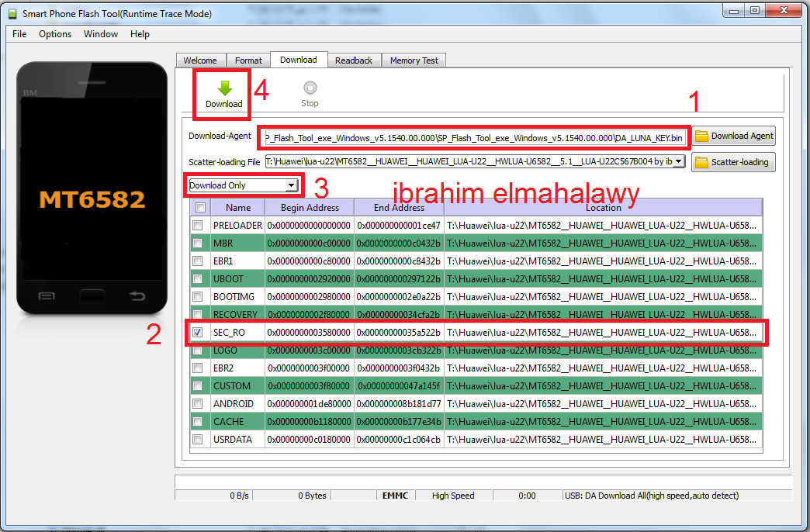Open the File menu
The height and width of the screenshot is (532, 810).
(19, 34)
